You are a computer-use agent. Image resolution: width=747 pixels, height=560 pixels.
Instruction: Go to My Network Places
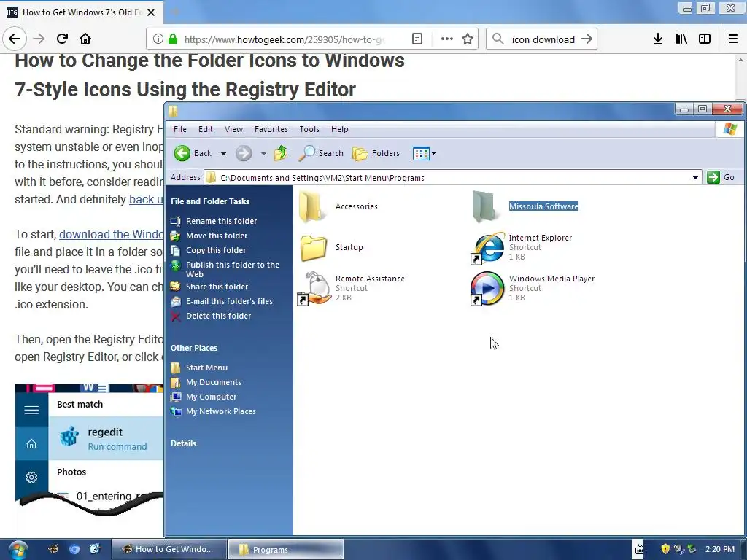click(x=220, y=411)
